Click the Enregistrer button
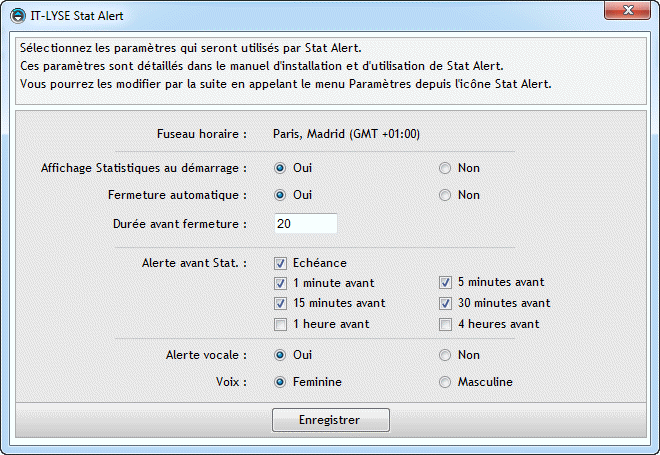This screenshot has width=660, height=455. tap(331, 420)
